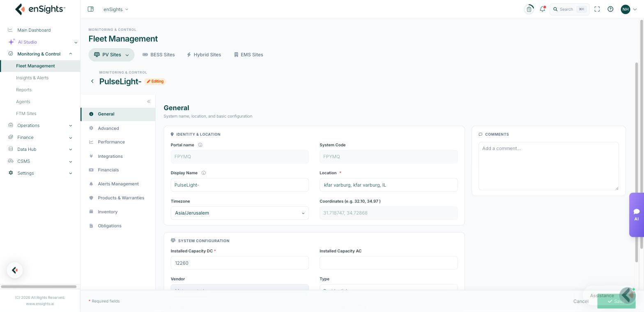Click the Portal name info icon
The width and height of the screenshot is (644, 312).
200,145
